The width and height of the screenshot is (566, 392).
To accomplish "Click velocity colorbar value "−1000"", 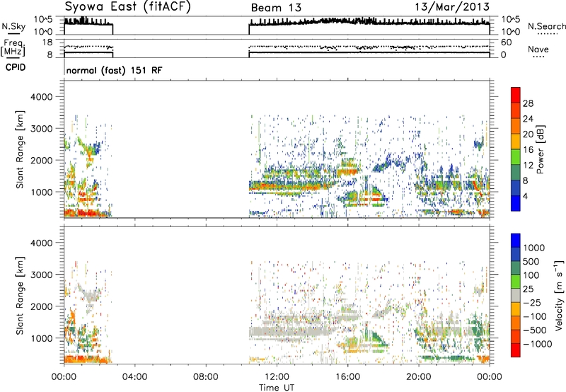I will click(x=538, y=344).
